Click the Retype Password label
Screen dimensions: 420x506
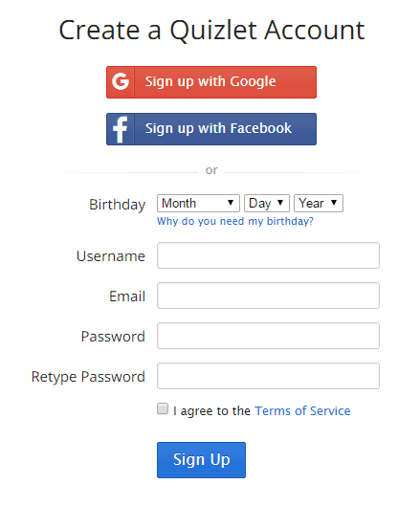tap(88, 377)
